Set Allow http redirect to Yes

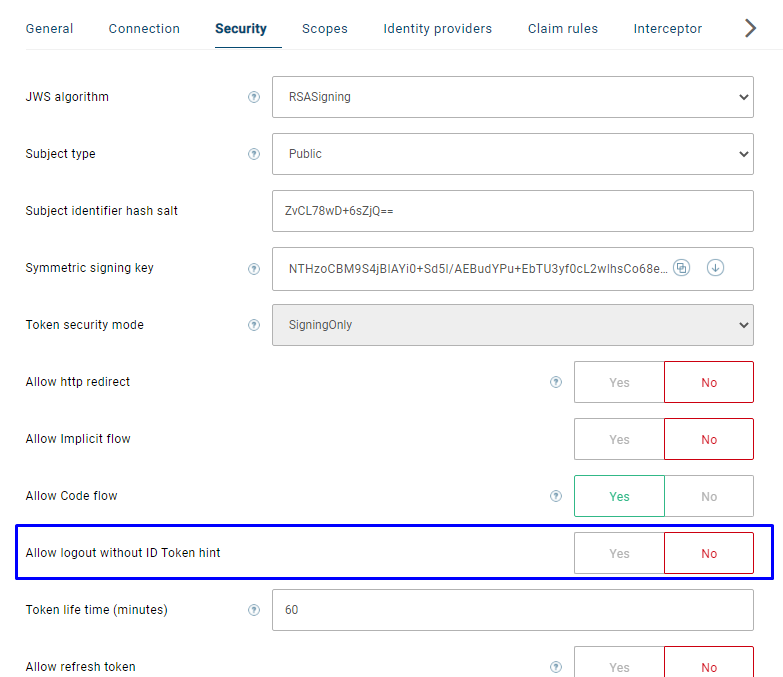click(x=619, y=382)
